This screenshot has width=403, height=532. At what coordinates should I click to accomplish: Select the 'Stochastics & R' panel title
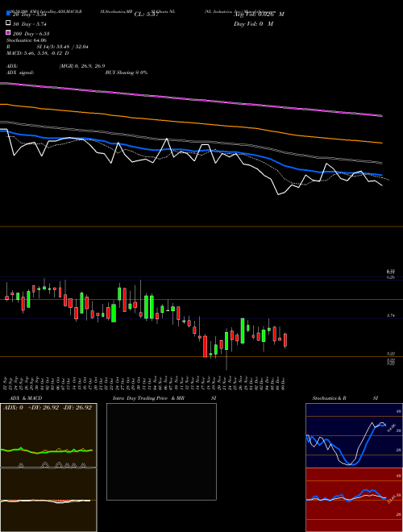[329, 398]
